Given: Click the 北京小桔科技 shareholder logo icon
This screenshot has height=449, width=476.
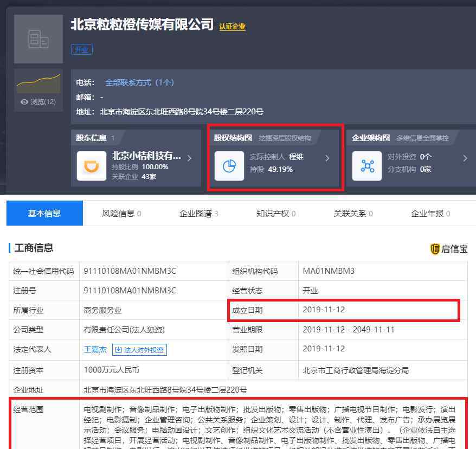Looking at the screenshot, I should tap(92, 166).
